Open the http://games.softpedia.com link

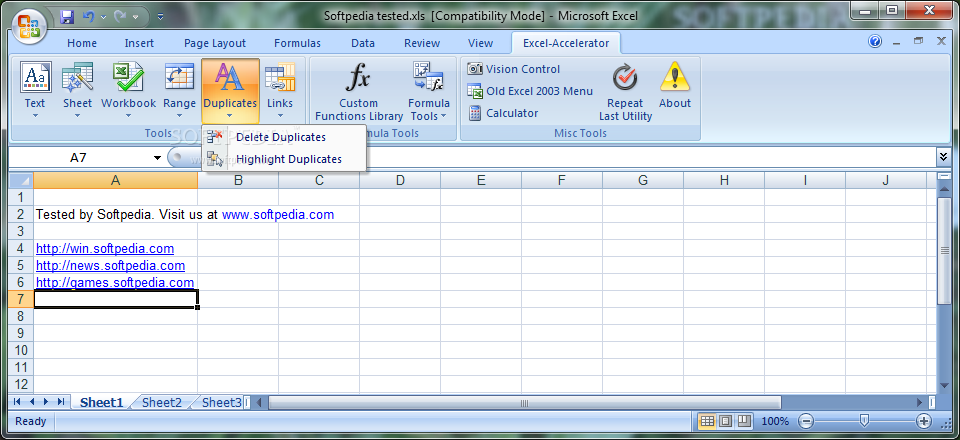click(115, 282)
